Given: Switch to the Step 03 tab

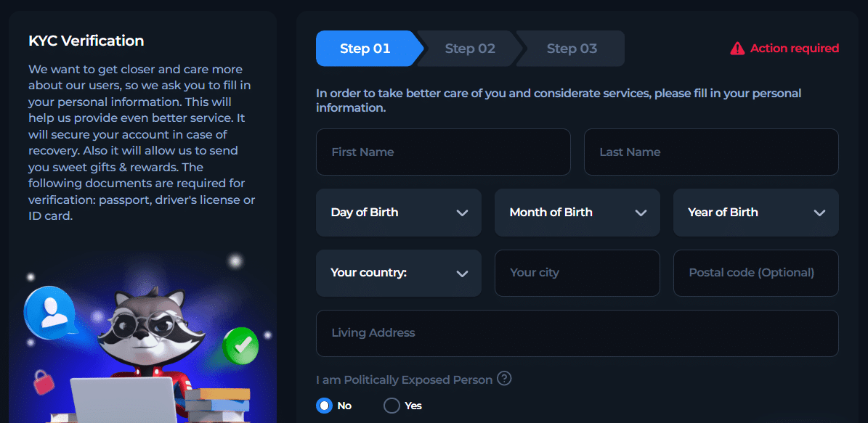Looking at the screenshot, I should pyautogui.click(x=570, y=48).
